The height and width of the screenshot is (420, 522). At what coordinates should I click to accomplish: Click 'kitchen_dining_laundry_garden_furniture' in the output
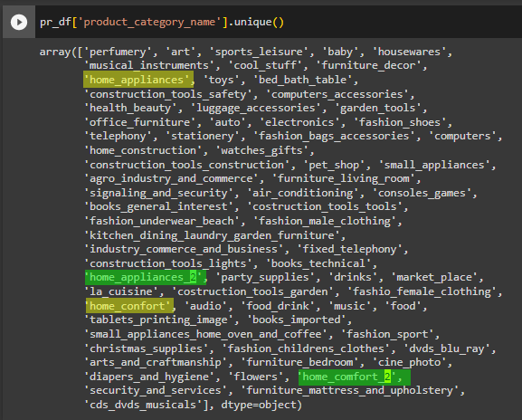tap(212, 236)
